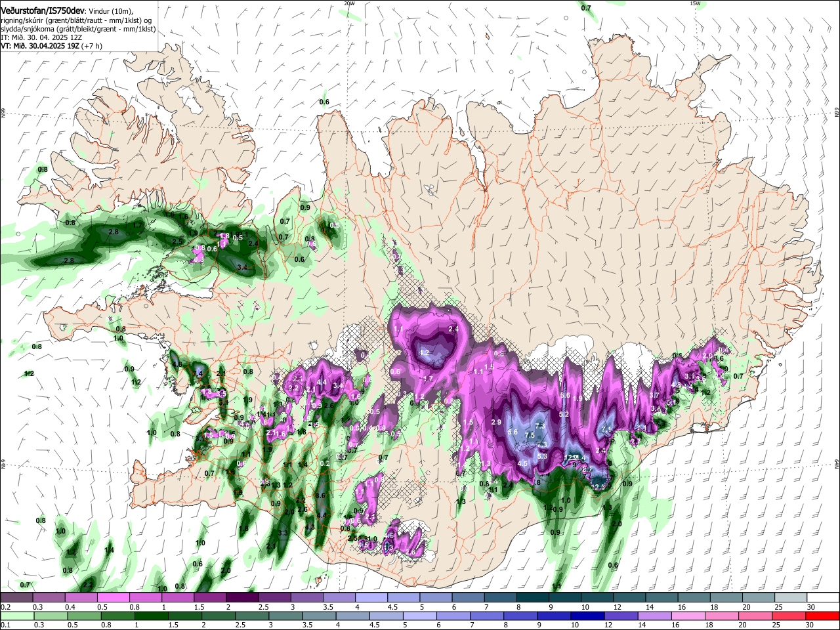Click the 15W longitude label
The image size is (840, 630).
(695, 3)
